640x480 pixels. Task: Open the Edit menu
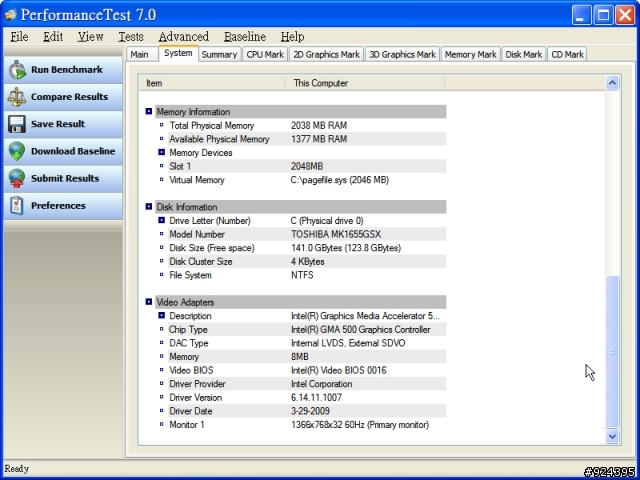pyautogui.click(x=53, y=37)
